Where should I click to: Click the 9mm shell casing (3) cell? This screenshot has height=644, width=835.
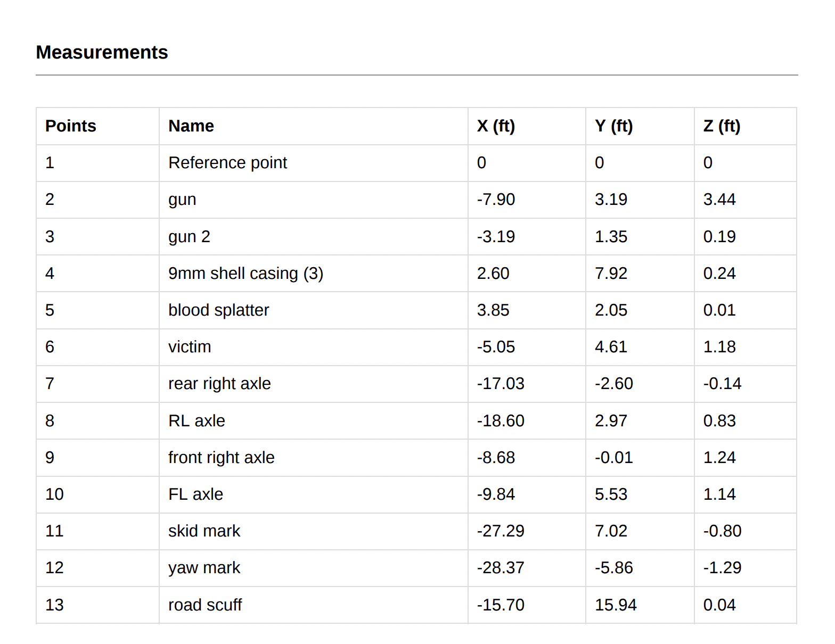(x=245, y=274)
